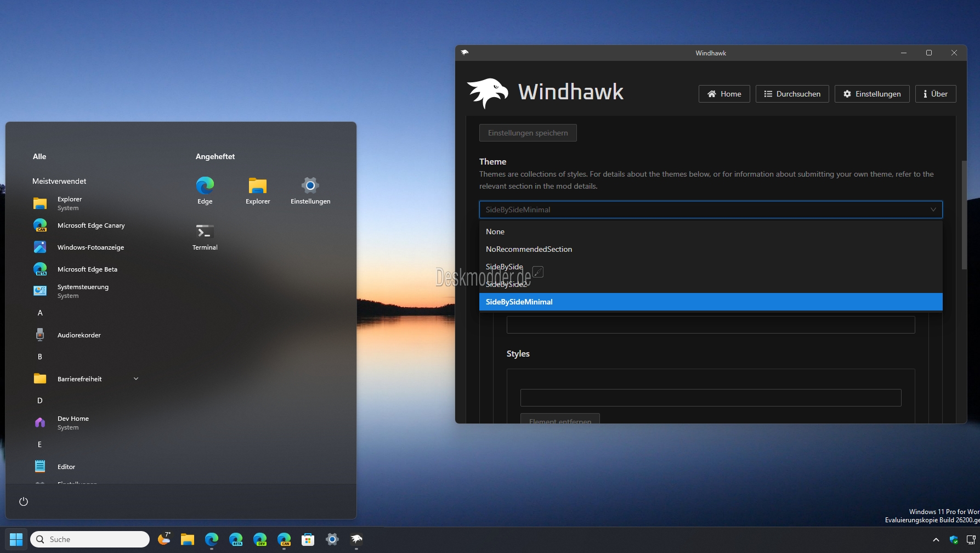The image size is (980, 553).
Task: Open Edge Canary from the taskbar
Action: (x=284, y=539)
